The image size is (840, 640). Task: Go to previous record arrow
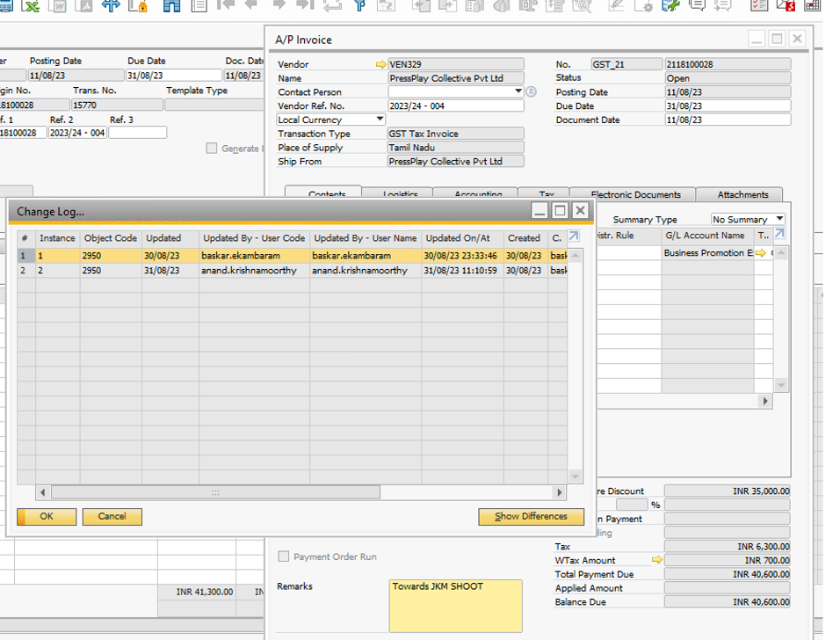251,5
